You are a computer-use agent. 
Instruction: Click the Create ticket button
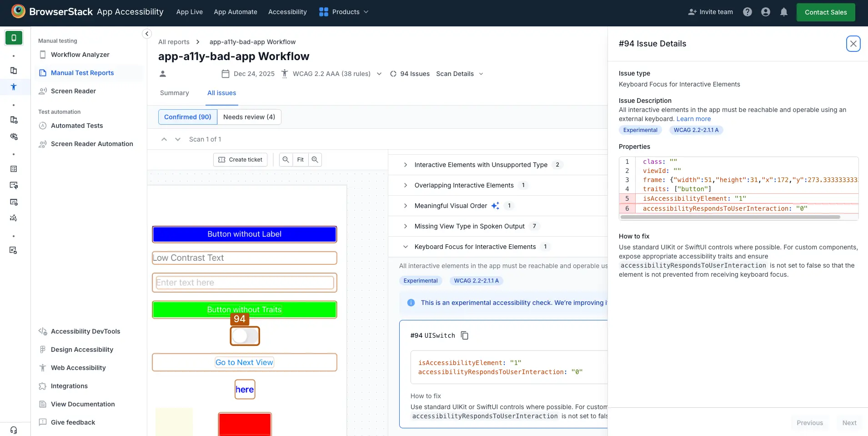[x=240, y=160]
